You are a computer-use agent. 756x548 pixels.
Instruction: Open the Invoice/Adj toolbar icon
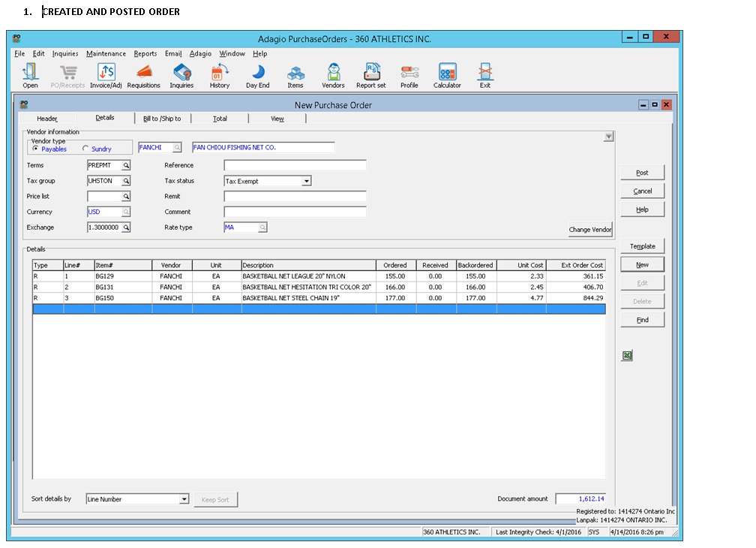(106, 75)
